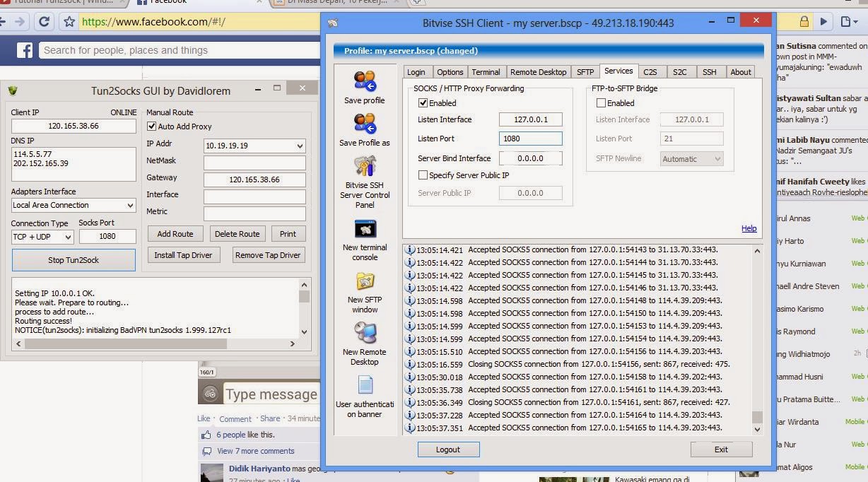Viewport: 868px width, 482px height.
Task: Click the Print button in Tun2Socks
Action: click(x=288, y=234)
